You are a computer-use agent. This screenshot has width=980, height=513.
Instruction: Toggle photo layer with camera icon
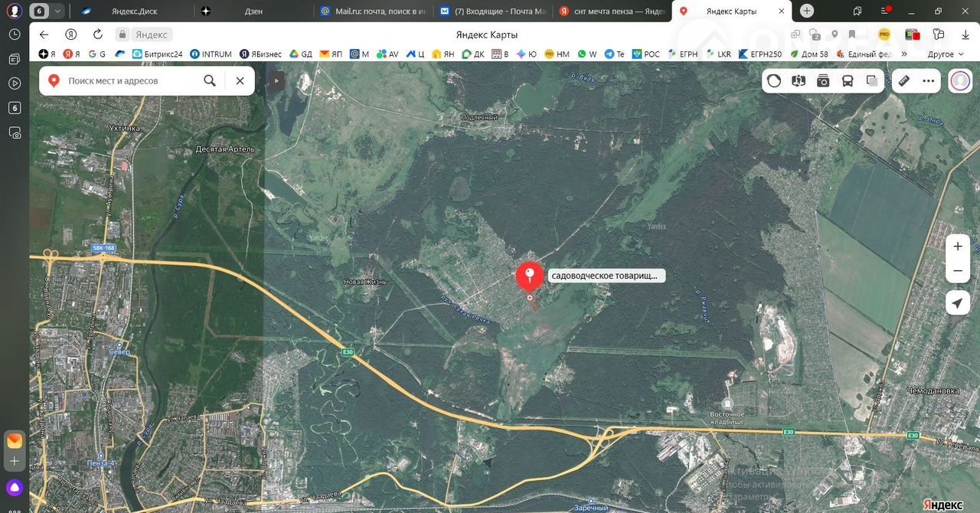click(823, 81)
